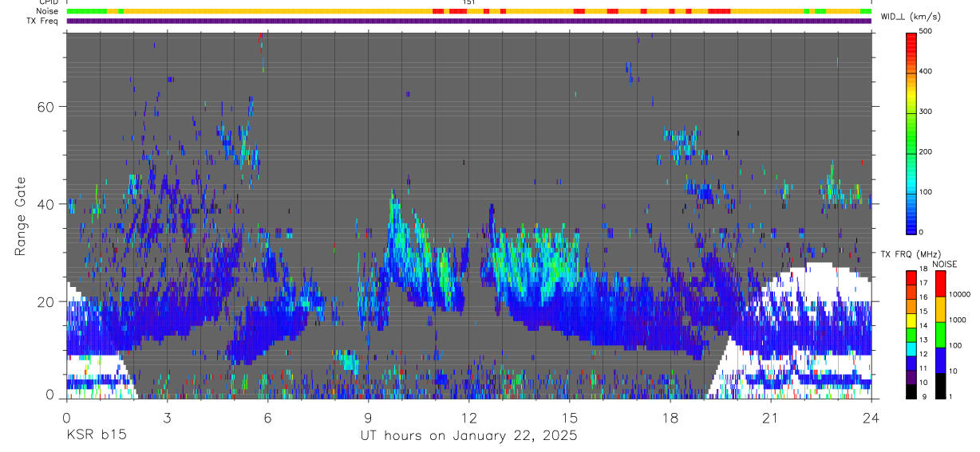Click the 24 hour label on UT axis
This screenshot has width=980, height=452.
click(x=871, y=417)
